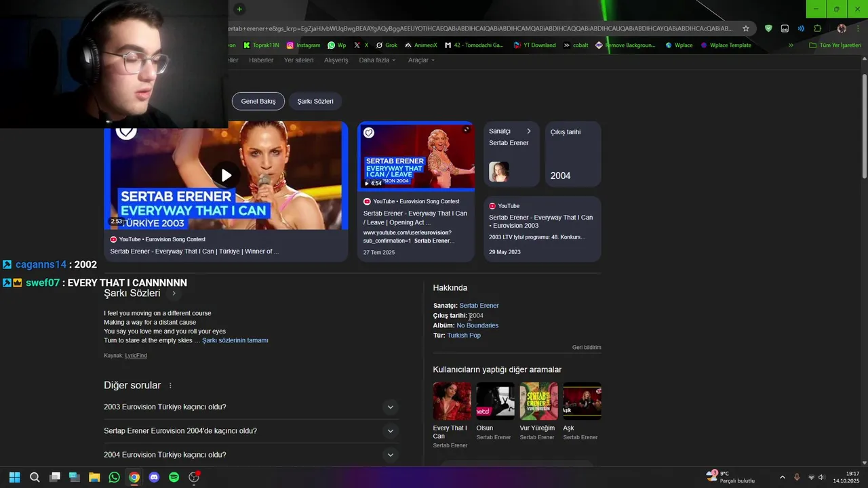Open the Wplace Template bookmark
The height and width of the screenshot is (488, 868).
pyautogui.click(x=726, y=45)
